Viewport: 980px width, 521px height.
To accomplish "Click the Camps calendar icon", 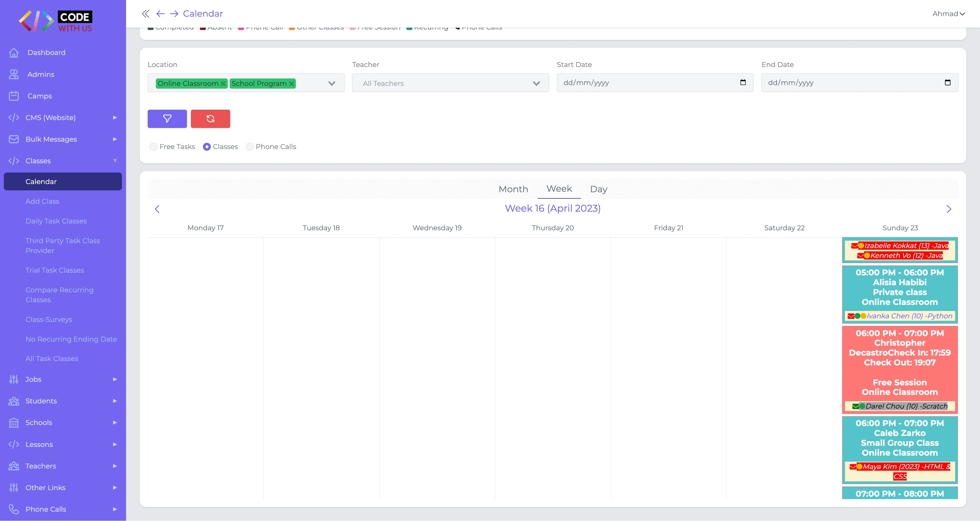I will [14, 96].
